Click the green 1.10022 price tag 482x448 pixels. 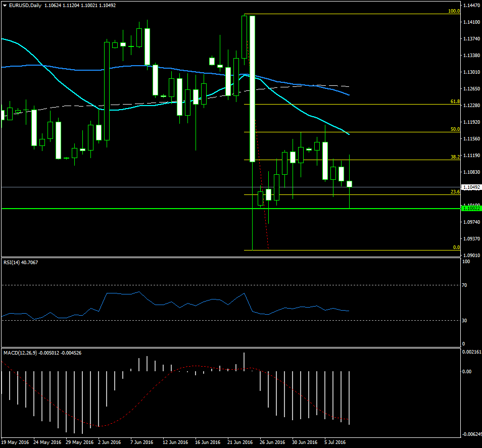[471, 208]
